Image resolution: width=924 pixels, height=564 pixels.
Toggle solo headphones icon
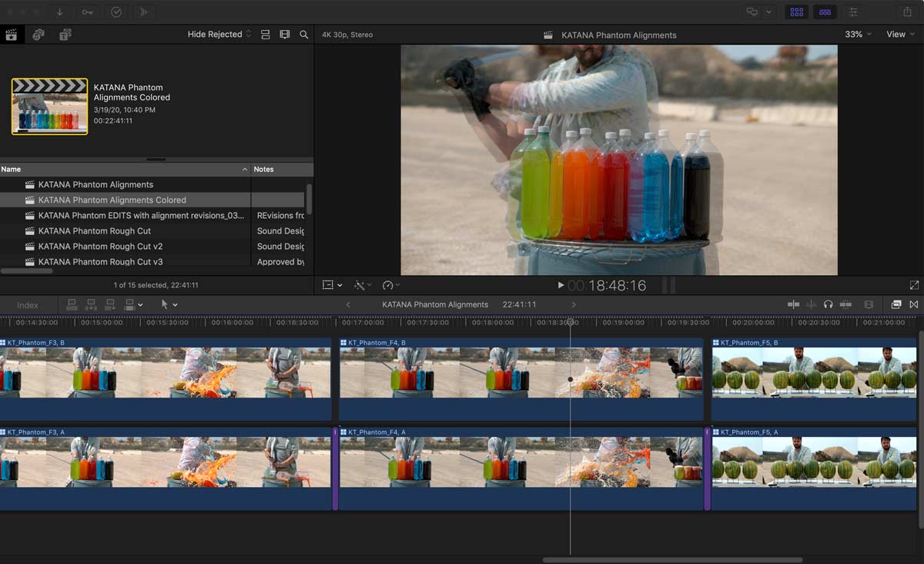pyautogui.click(x=829, y=305)
